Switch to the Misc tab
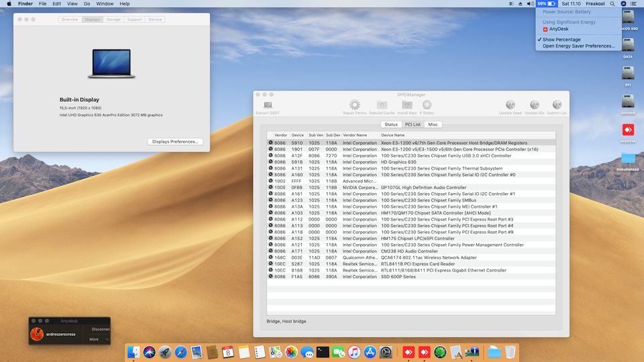644x362 pixels. [433, 125]
